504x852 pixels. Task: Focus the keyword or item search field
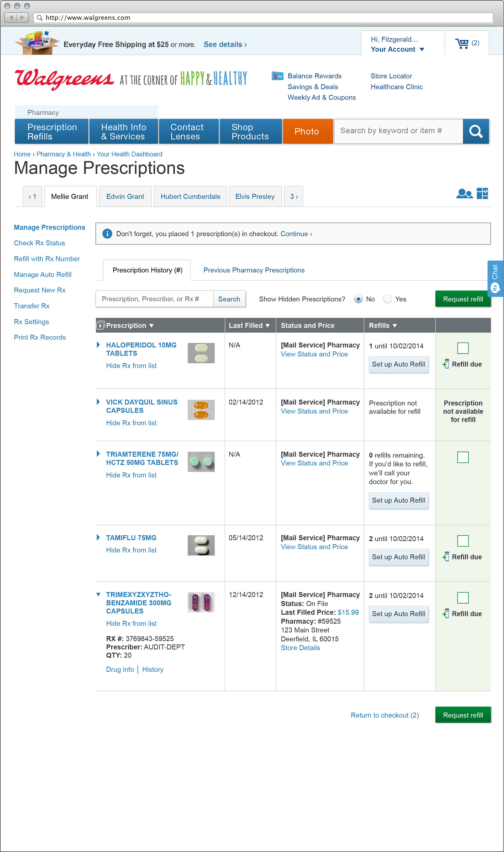(x=398, y=131)
